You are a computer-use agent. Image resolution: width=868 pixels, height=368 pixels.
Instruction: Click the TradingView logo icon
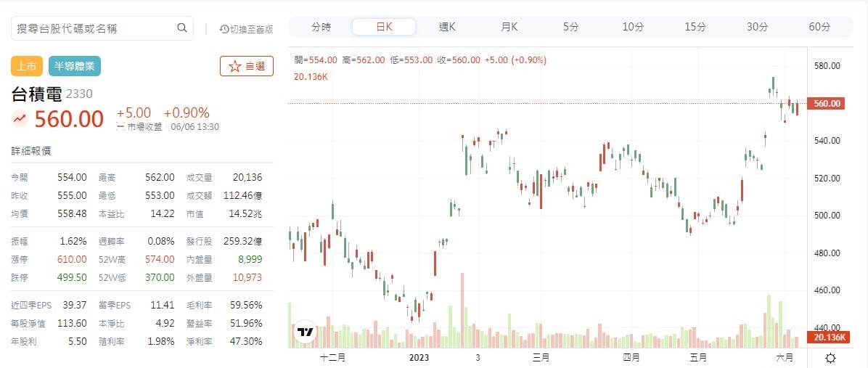coord(306,332)
